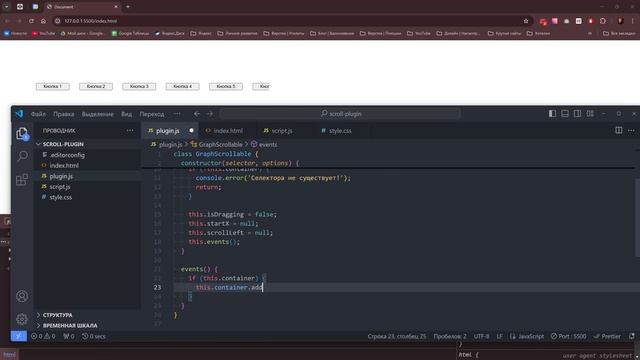The image size is (640, 360).
Task: Click the Кнопка 5 button on the page
Action: tap(226, 86)
